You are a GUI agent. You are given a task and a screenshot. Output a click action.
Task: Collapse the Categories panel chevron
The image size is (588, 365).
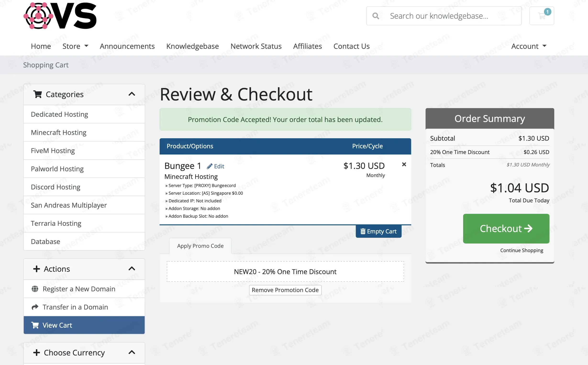point(132,94)
